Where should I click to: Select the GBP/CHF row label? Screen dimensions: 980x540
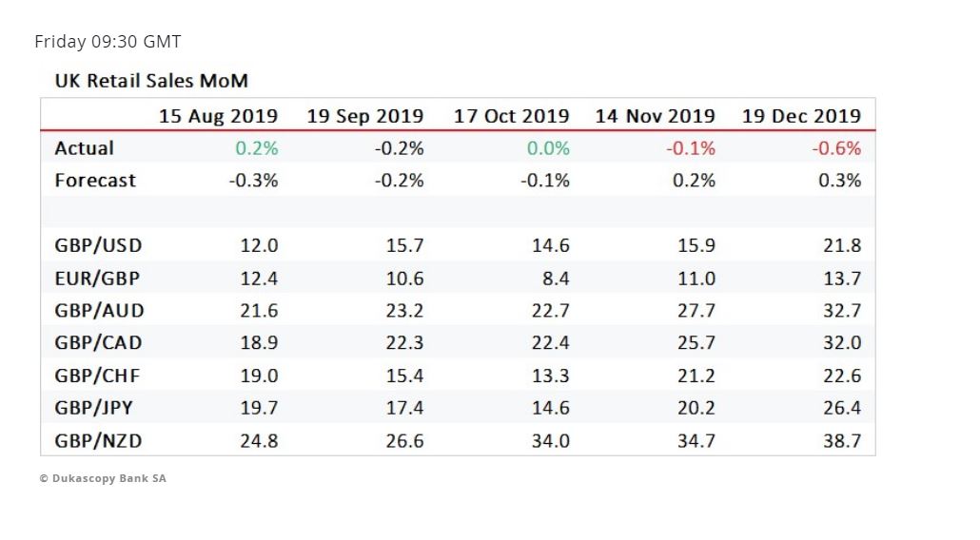[98, 376]
